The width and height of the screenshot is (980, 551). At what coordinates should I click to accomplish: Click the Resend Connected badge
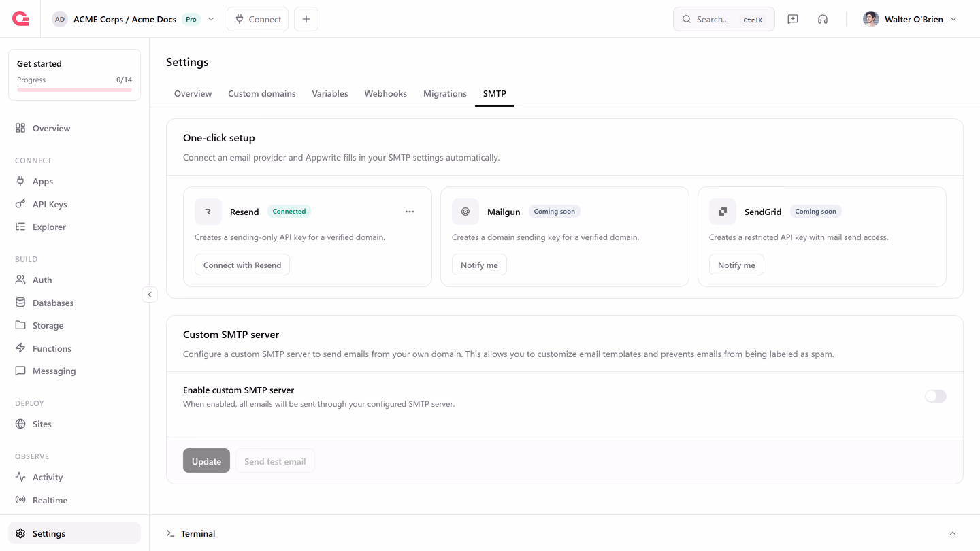(289, 212)
